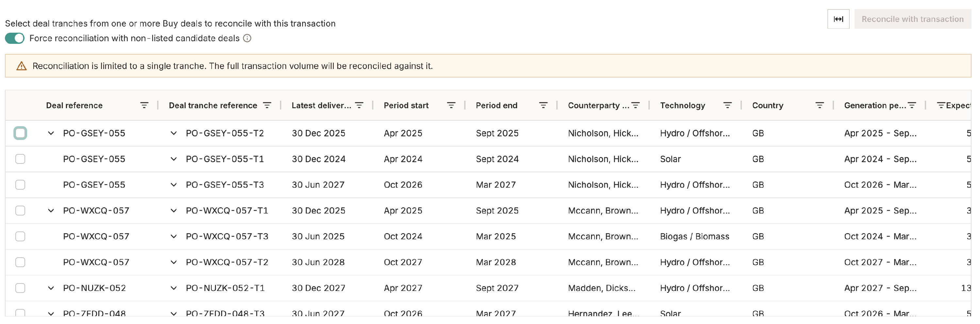Click Reconcile with transaction button
Image resolution: width=980 pixels, height=324 pixels.
click(x=912, y=19)
